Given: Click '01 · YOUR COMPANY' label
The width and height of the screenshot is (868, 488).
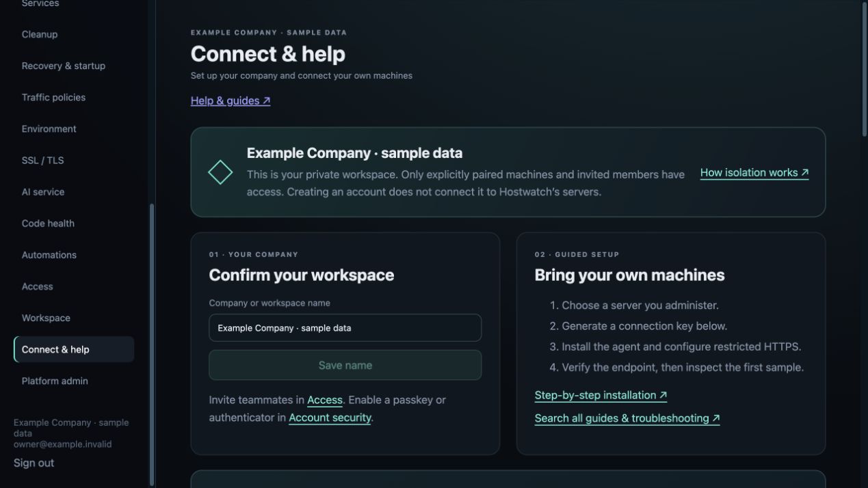Looking at the screenshot, I should pyautogui.click(x=254, y=254).
